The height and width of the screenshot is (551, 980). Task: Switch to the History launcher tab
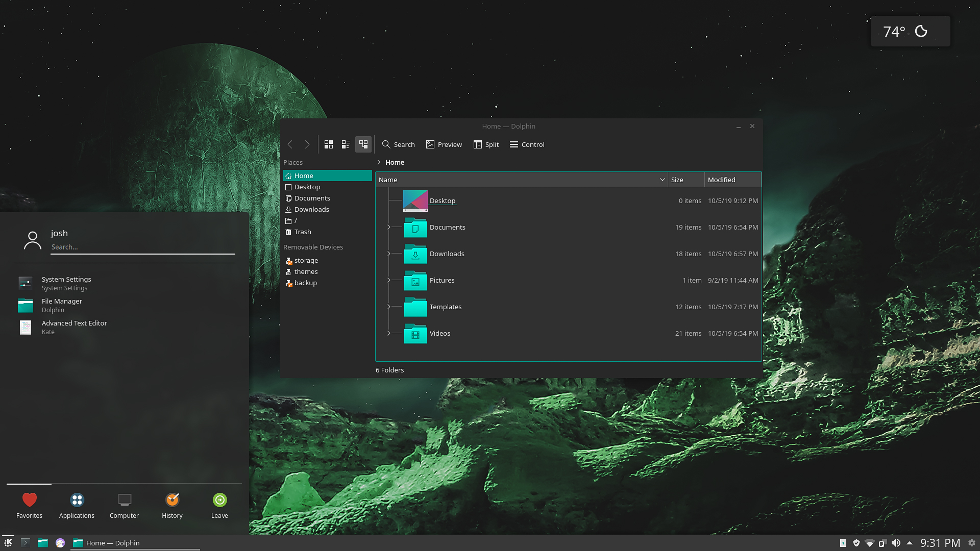pyautogui.click(x=172, y=506)
